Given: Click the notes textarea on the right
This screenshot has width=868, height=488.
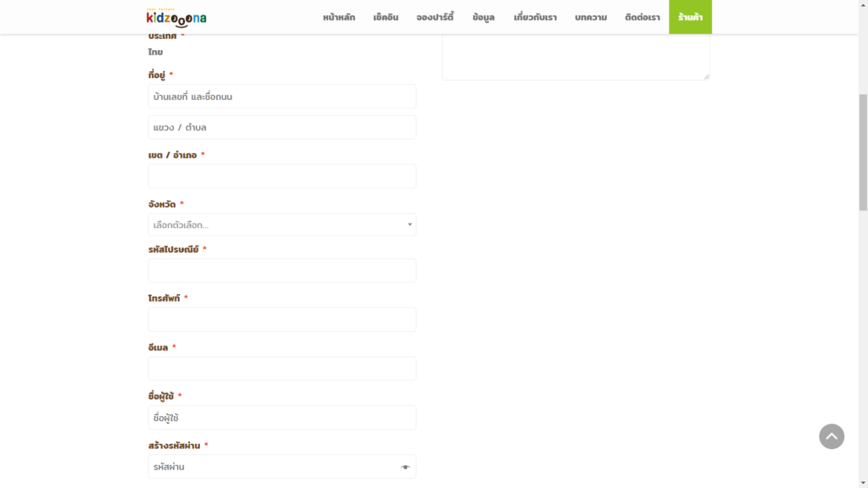Looking at the screenshot, I should [576, 57].
